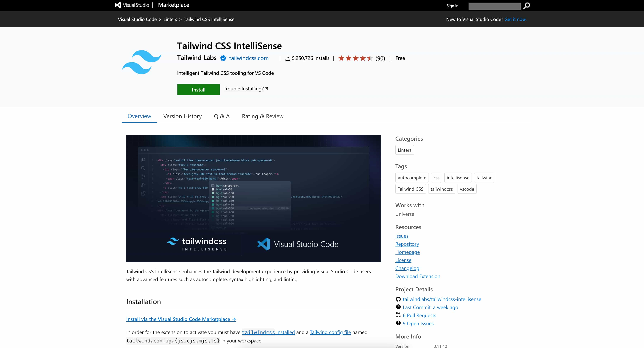The width and height of the screenshot is (644, 348).
Task: Open the 9 Open Issues link
Action: coord(418,323)
